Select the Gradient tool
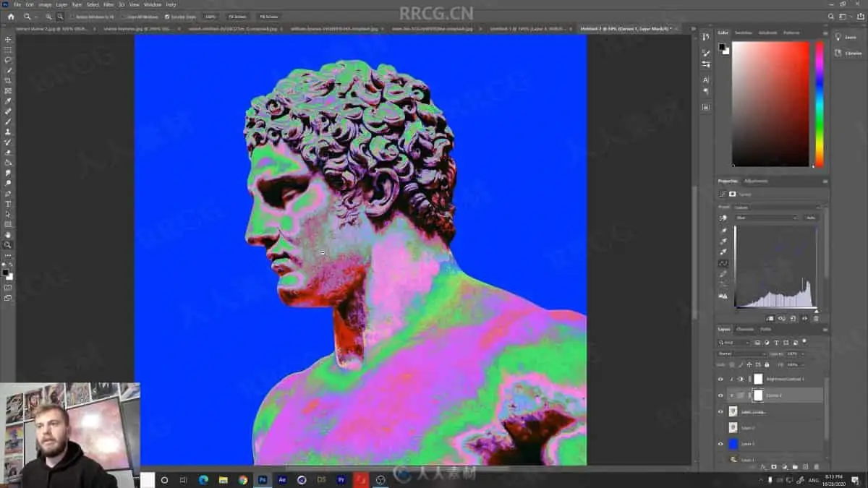868x488 pixels. [x=8, y=163]
